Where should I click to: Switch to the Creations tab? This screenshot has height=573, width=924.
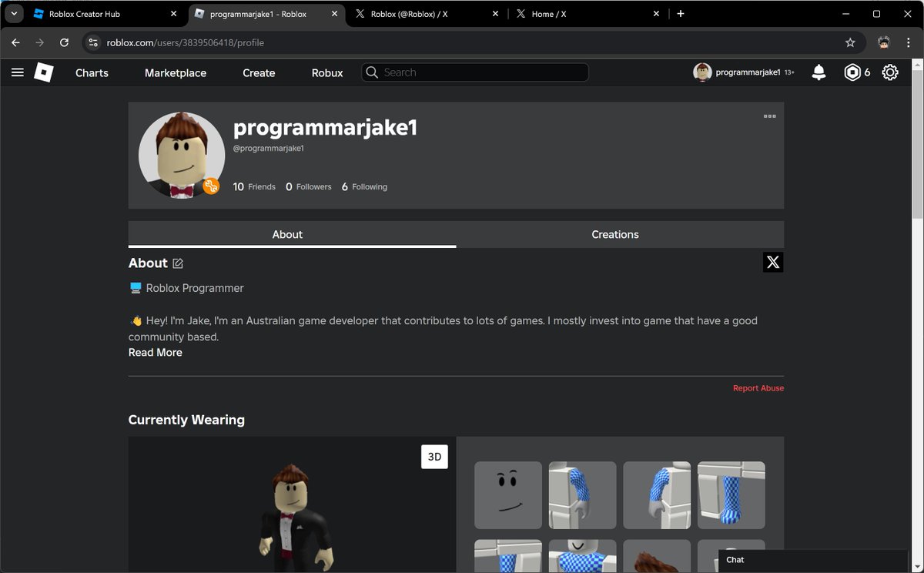click(x=615, y=234)
